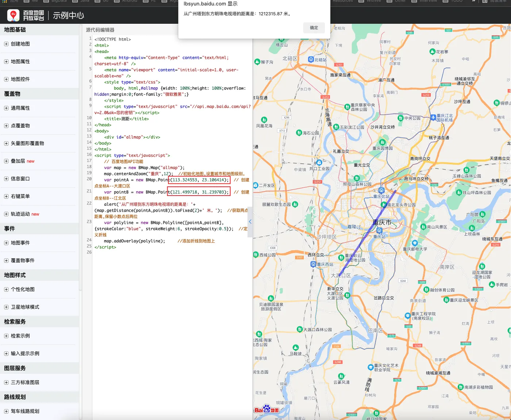Click the 南湖多彩植物园 marker icon

click(x=460, y=387)
